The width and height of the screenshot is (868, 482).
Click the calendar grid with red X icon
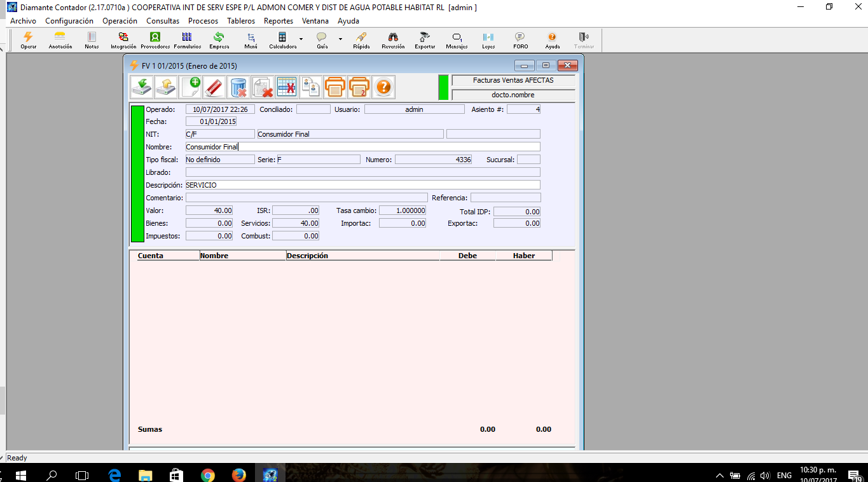point(287,86)
